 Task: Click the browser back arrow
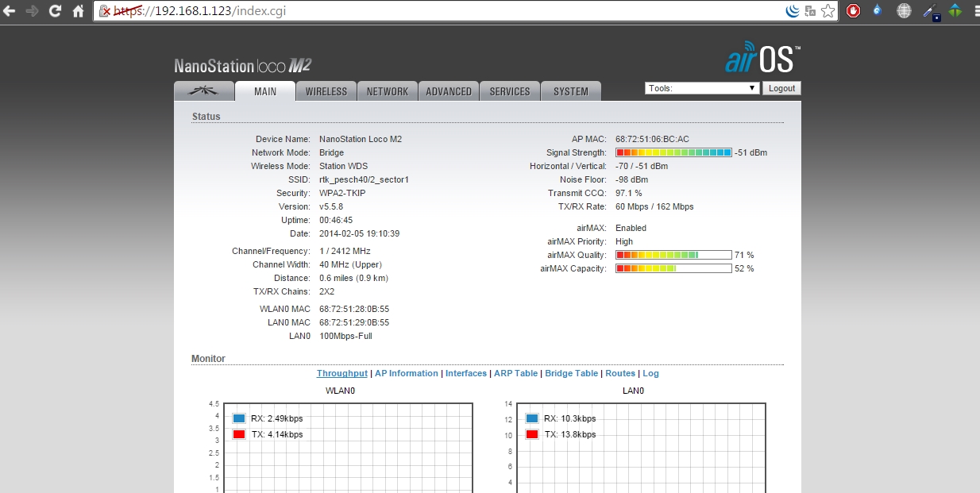(10, 11)
